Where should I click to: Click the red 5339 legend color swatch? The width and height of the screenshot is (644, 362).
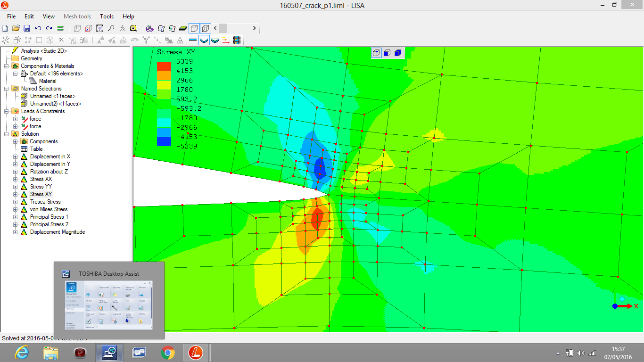164,66
